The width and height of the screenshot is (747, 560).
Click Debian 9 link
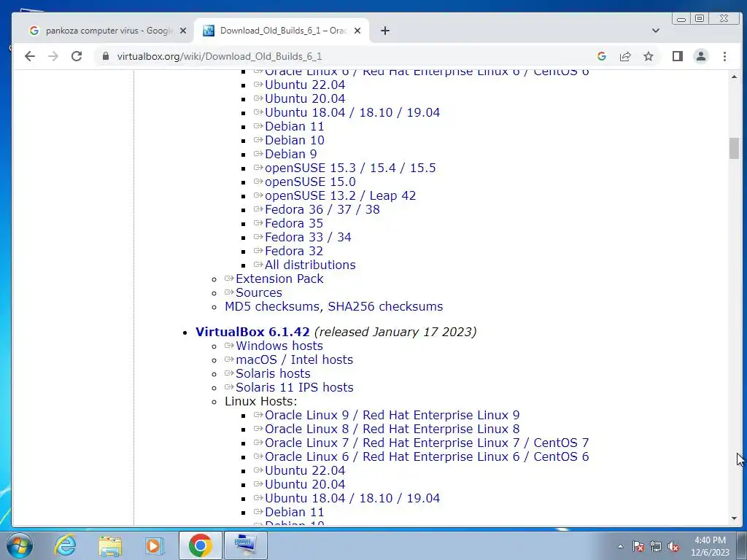click(x=290, y=155)
